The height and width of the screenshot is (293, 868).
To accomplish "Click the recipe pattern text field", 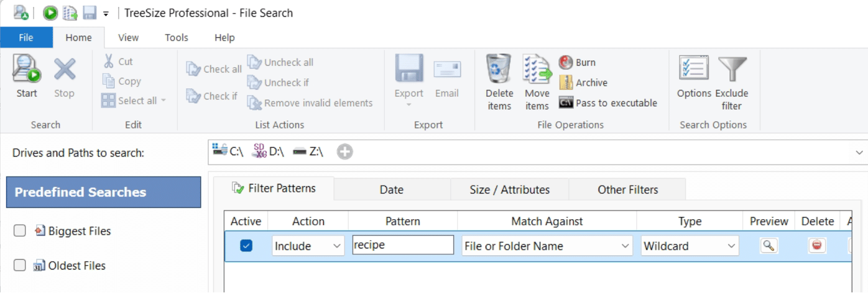I will click(x=403, y=245).
